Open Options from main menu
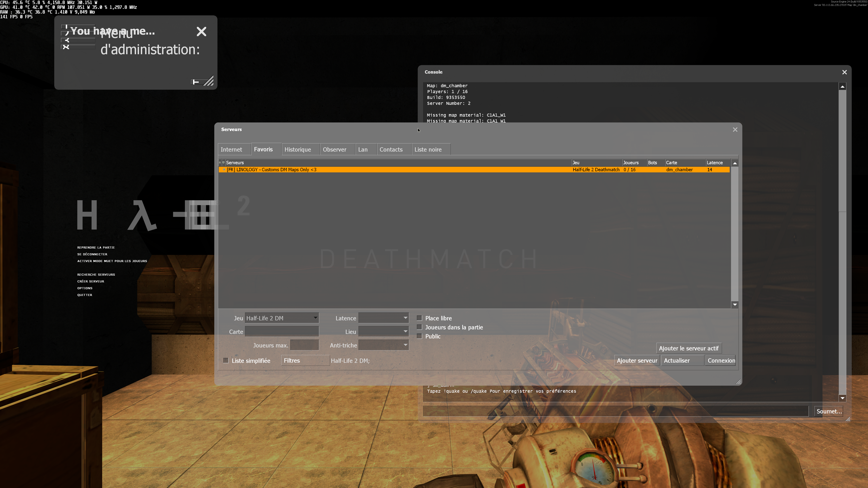The height and width of the screenshot is (488, 868). coord(85,288)
